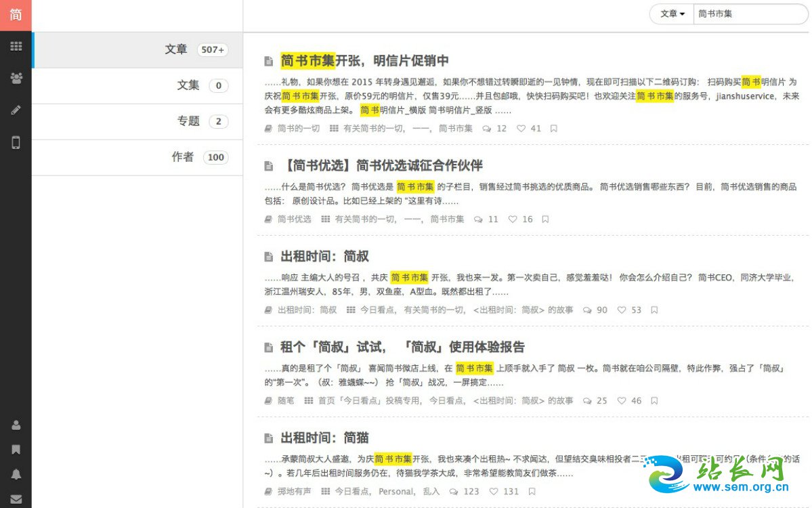Click comment icon on 租个「简叔」试试 article
Image resolution: width=812 pixels, height=508 pixels.
(587, 401)
